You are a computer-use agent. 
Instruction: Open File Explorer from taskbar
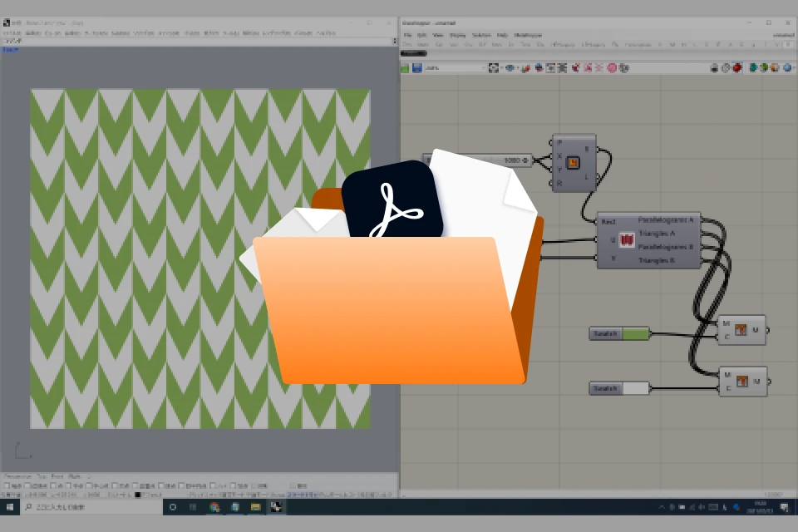(x=255, y=507)
